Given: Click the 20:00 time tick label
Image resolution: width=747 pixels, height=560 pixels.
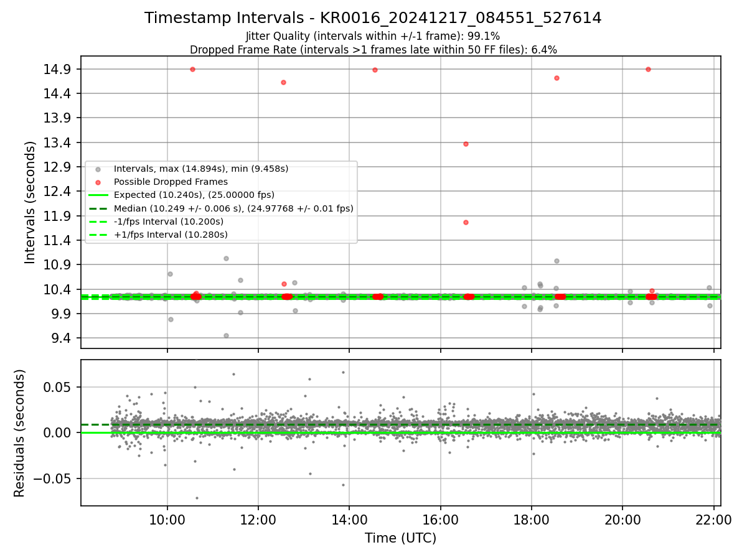Looking at the screenshot, I should (622, 520).
